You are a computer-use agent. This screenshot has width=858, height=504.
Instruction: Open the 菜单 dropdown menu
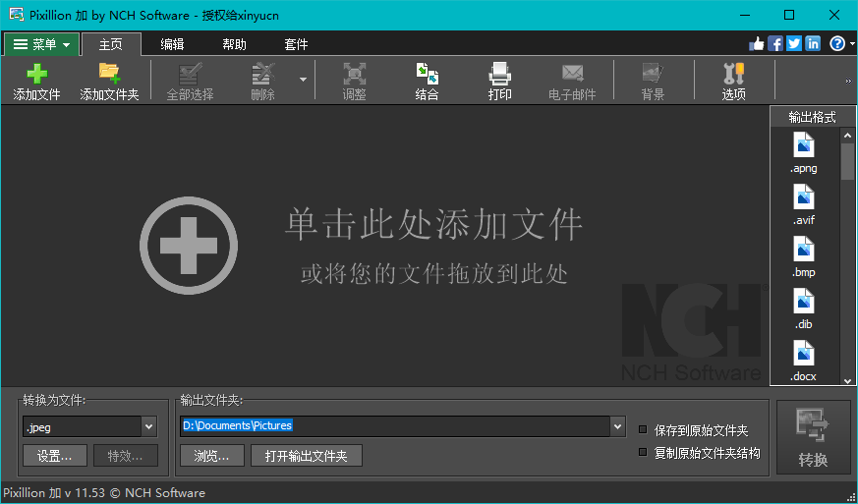point(42,44)
